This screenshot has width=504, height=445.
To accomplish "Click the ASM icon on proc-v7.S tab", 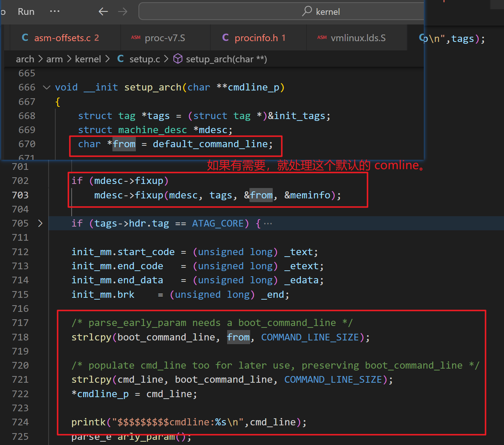I will tap(136, 37).
